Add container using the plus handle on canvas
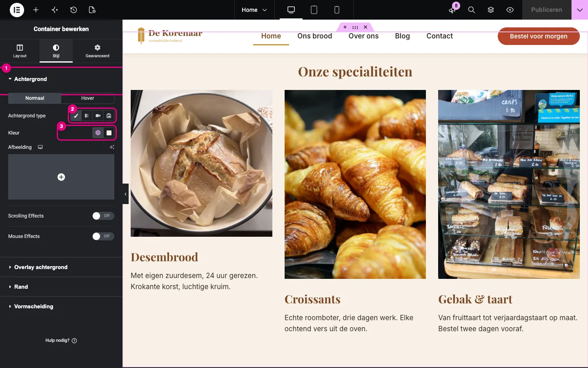The image size is (588, 368). [x=345, y=27]
